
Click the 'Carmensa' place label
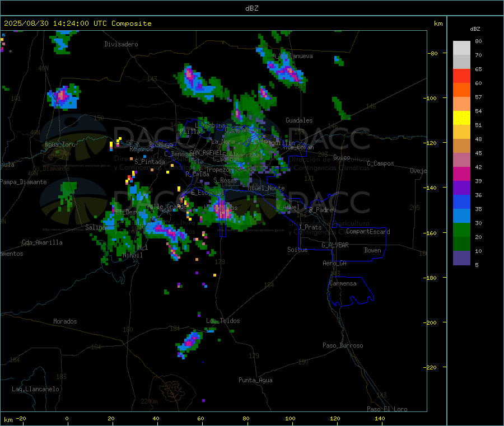coord(343,283)
